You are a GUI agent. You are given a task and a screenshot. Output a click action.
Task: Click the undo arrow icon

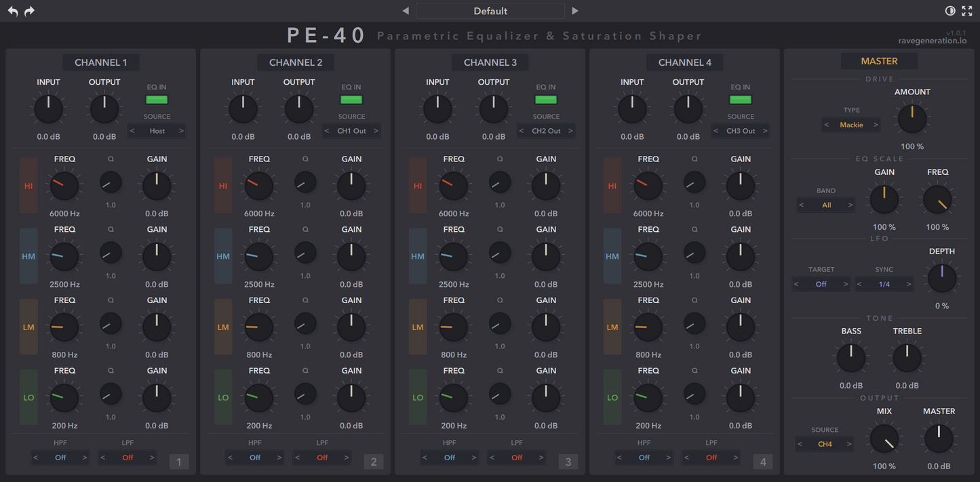[13, 11]
